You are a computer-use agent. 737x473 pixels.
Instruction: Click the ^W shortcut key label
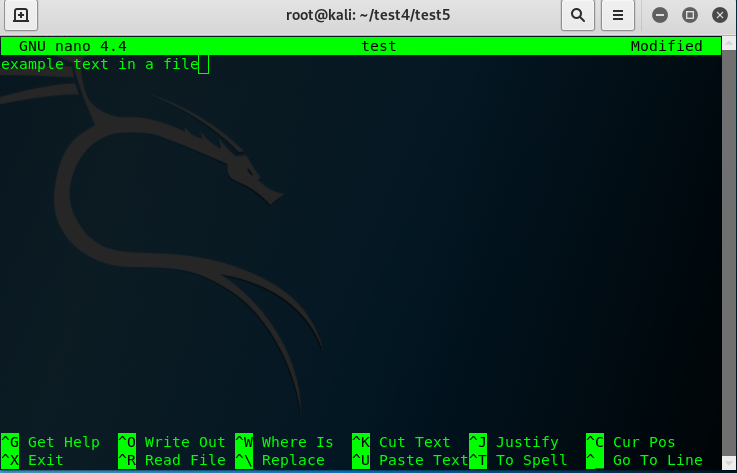click(244, 442)
